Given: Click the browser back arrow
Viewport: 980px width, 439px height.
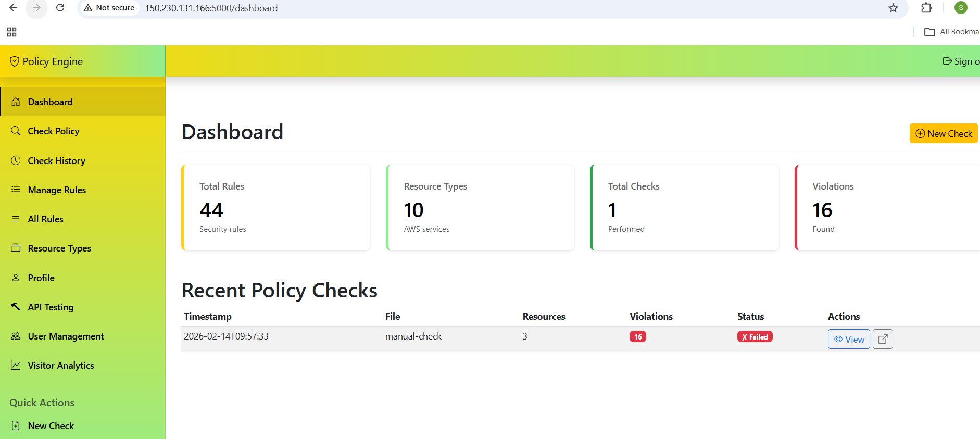Looking at the screenshot, I should 14,8.
